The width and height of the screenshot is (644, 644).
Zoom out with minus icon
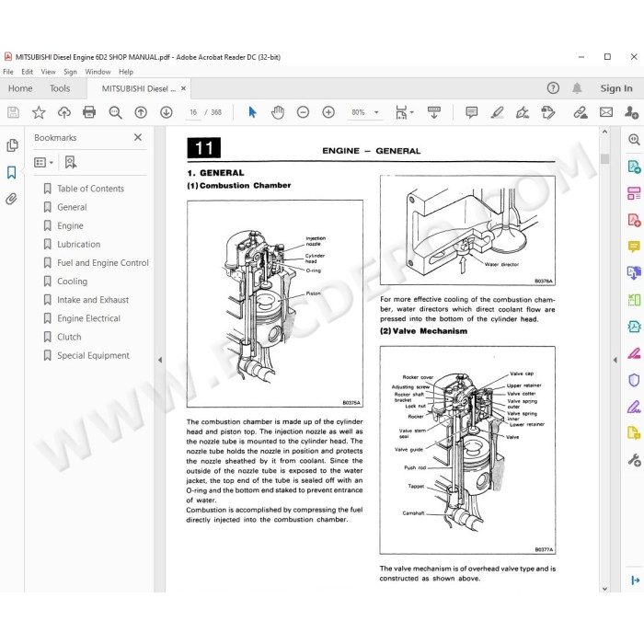click(303, 112)
